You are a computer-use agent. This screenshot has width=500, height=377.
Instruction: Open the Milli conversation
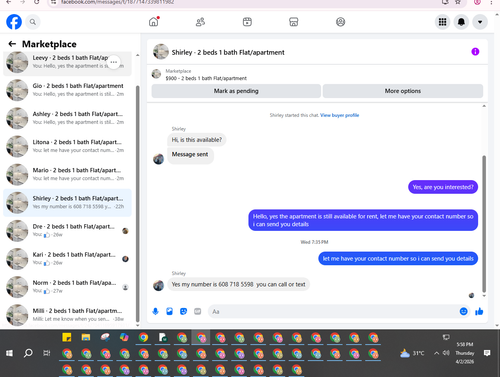click(x=67, y=315)
